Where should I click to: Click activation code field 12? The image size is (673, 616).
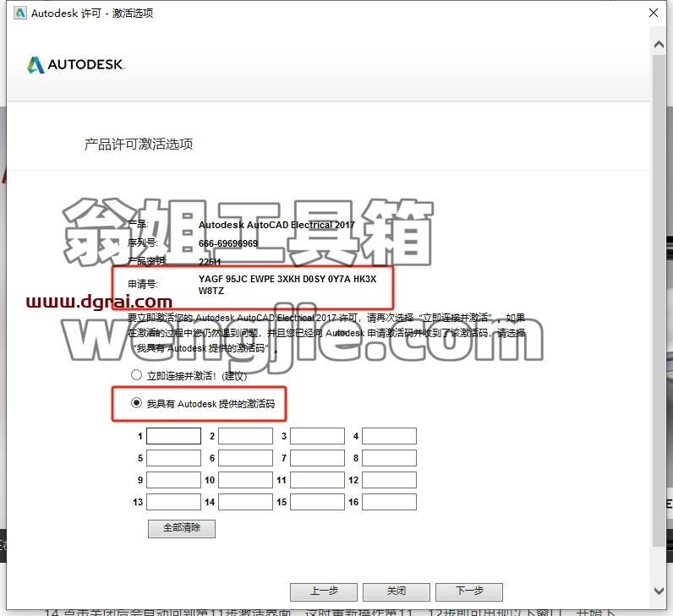point(389,480)
